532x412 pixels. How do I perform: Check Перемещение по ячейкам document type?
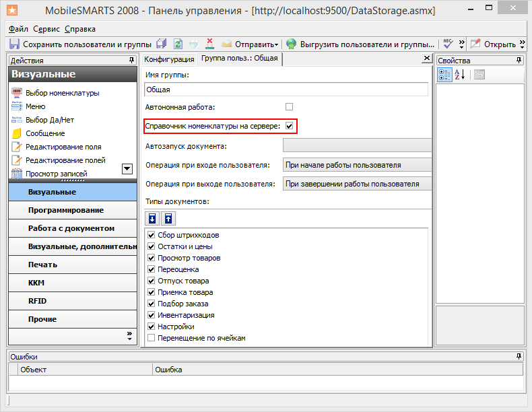tap(152, 338)
